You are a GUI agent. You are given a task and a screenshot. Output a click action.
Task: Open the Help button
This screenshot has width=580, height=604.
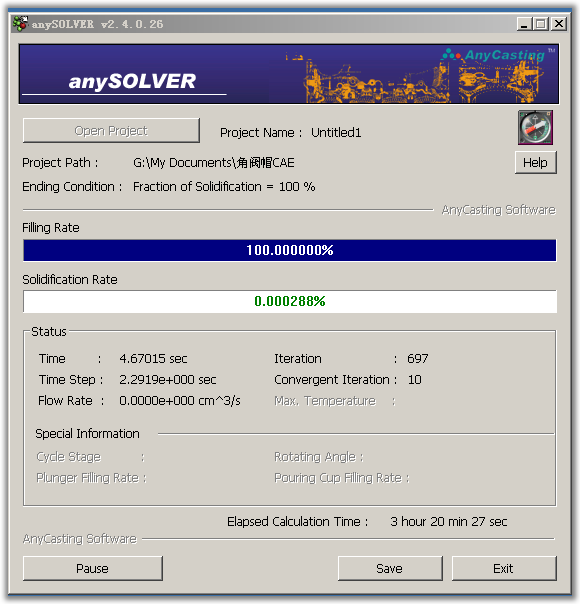pos(535,163)
